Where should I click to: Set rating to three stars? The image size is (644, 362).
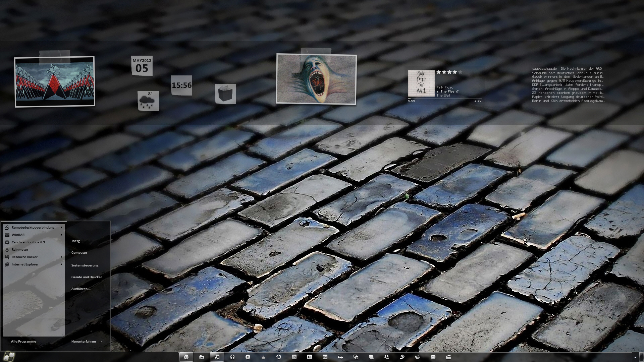[x=449, y=72]
